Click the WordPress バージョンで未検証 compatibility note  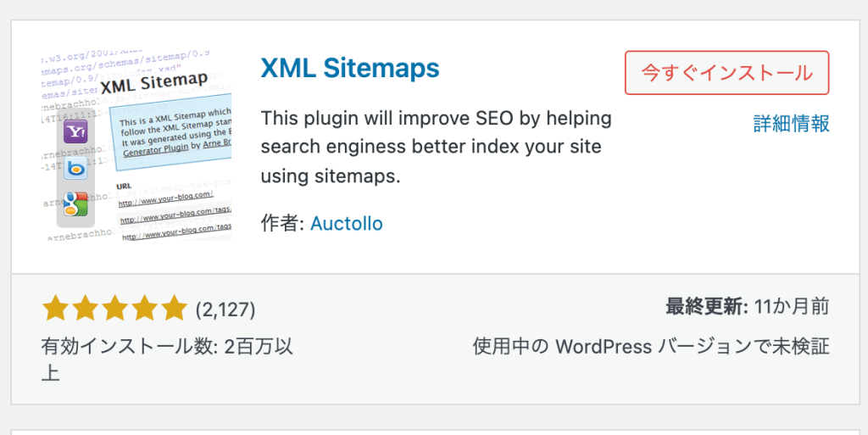pos(650,347)
